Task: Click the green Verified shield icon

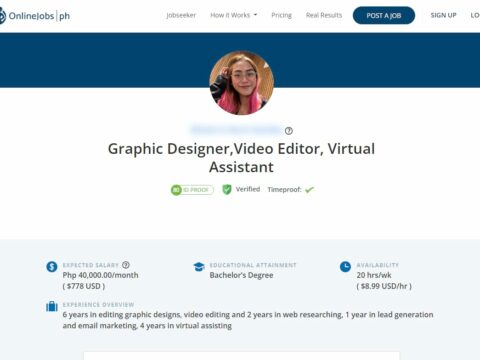Action: [227, 189]
